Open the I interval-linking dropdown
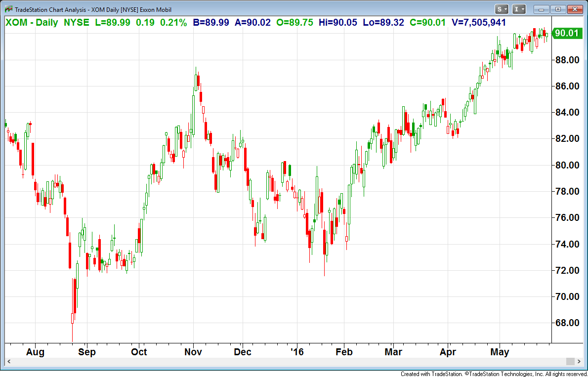 [x=519, y=9]
